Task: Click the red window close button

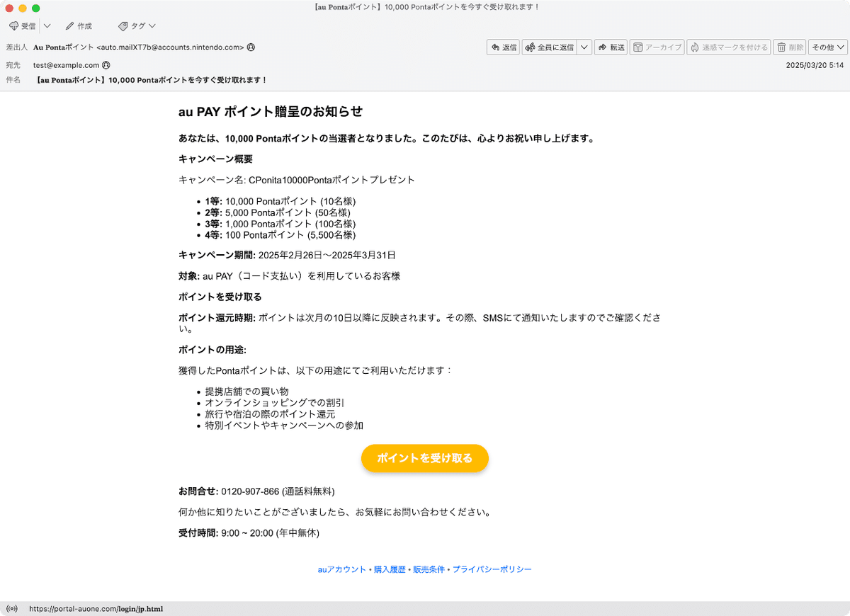Action: pyautogui.click(x=9, y=8)
